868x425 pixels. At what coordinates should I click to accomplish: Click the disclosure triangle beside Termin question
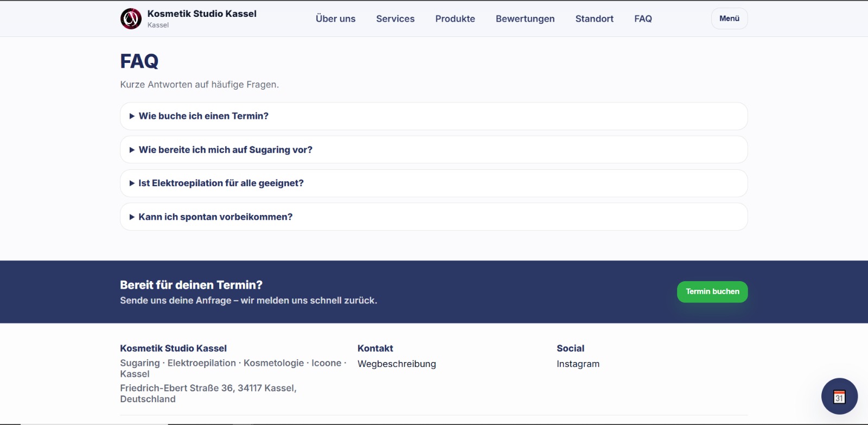pyautogui.click(x=132, y=116)
